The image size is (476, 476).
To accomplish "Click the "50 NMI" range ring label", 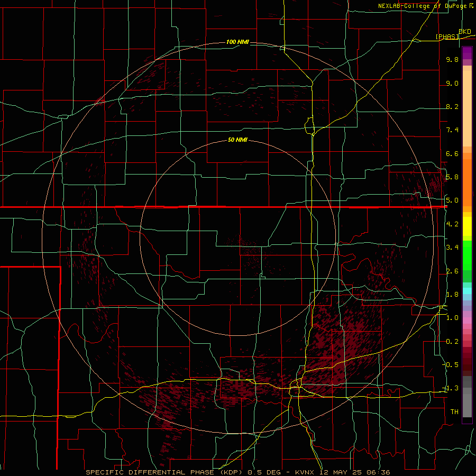I will (237, 140).
